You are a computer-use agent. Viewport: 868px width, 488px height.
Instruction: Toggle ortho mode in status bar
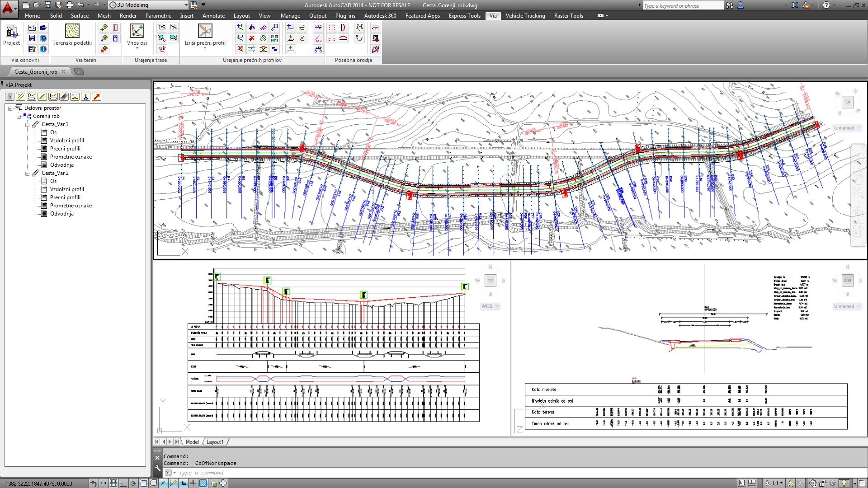point(123,483)
